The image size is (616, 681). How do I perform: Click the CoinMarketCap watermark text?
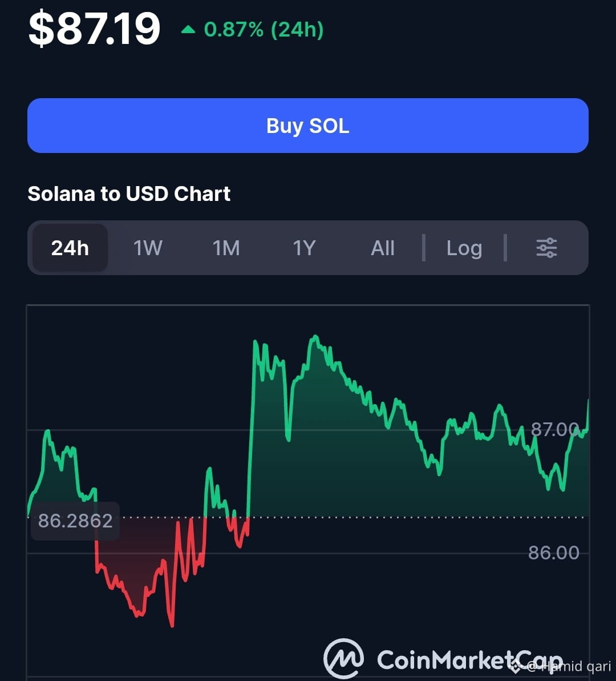(x=470, y=660)
